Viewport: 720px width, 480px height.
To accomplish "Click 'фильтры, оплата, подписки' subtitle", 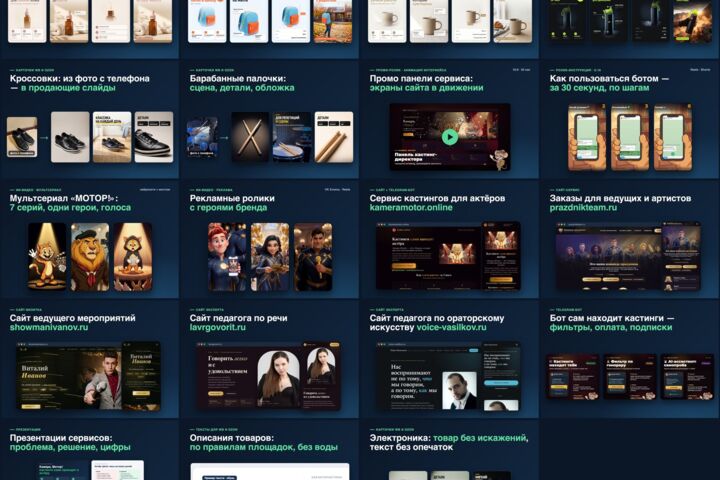I will point(611,328).
